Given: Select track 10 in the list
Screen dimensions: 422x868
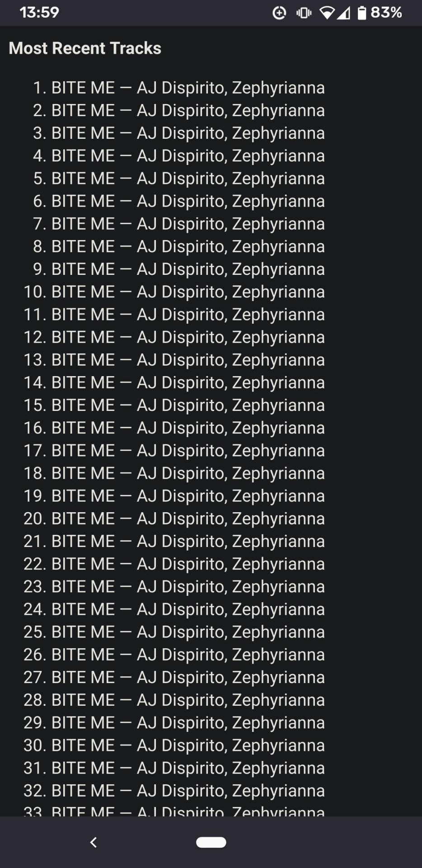Looking at the screenshot, I should (x=174, y=292).
